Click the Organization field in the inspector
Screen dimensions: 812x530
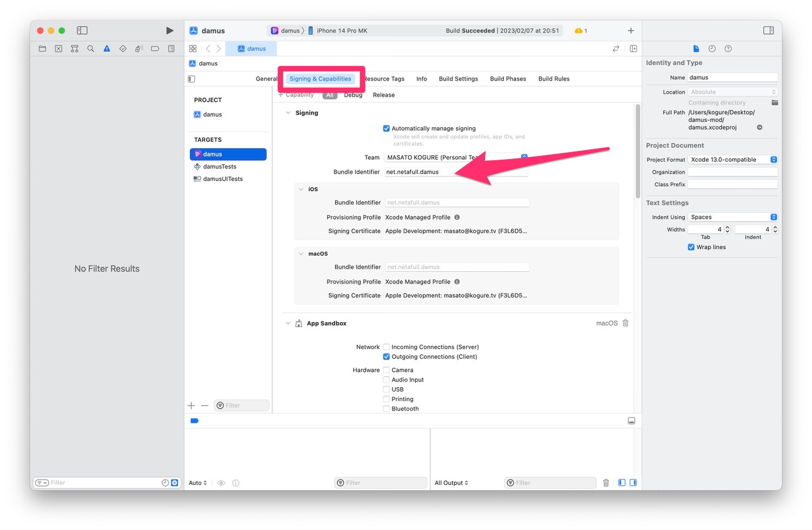(733, 172)
